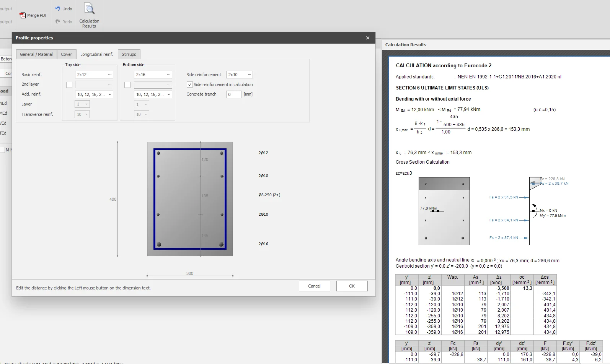Open the Cover tab
610x364 pixels.
pyautogui.click(x=67, y=54)
